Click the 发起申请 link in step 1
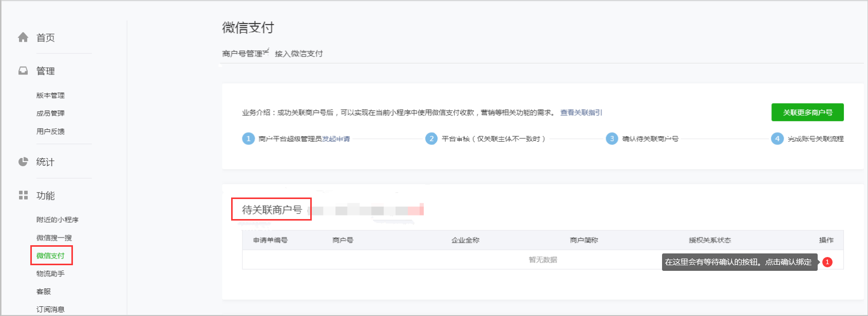 [x=336, y=139]
